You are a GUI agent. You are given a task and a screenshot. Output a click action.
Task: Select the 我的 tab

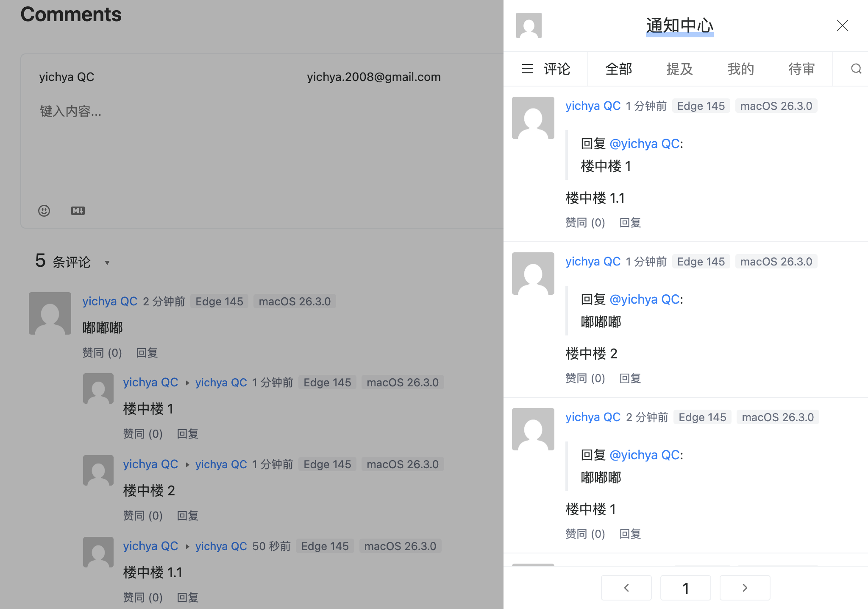[740, 69]
